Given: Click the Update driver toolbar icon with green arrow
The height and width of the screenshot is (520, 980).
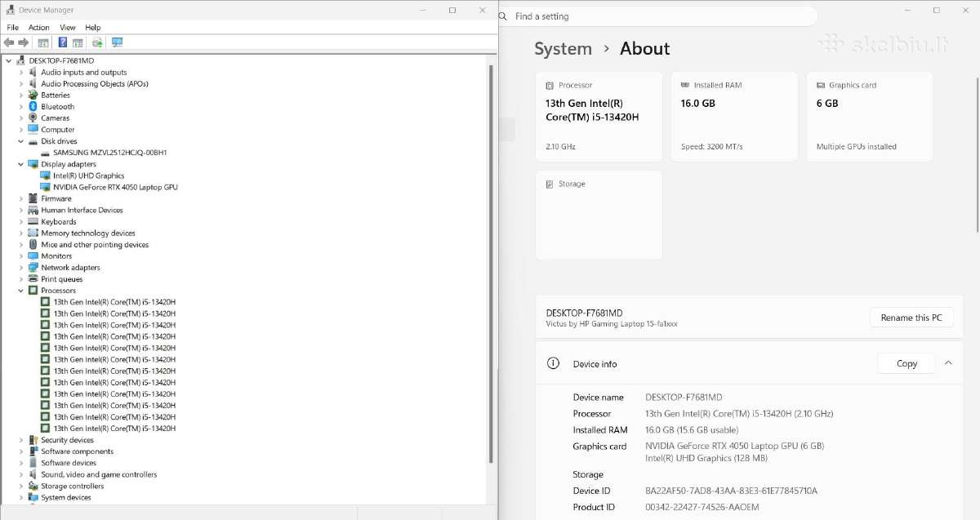Looking at the screenshot, I should (x=97, y=42).
